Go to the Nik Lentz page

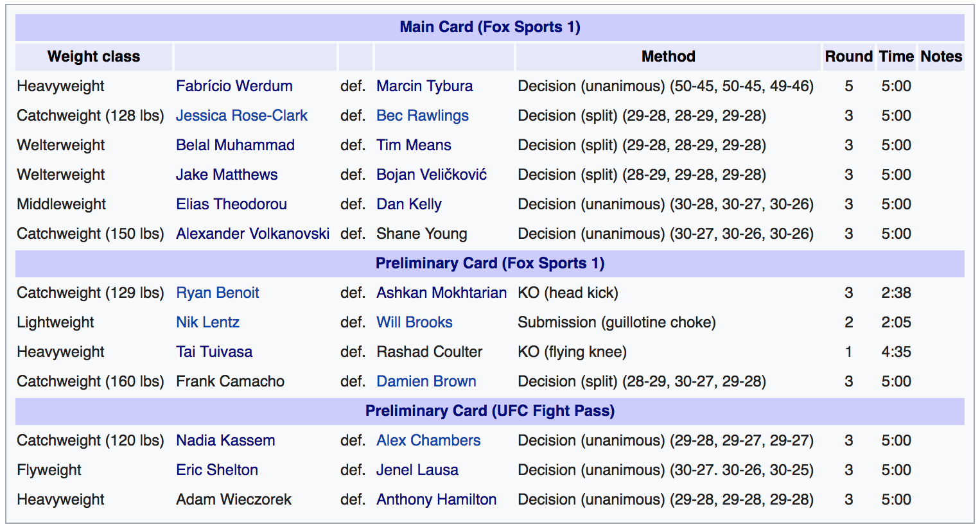[x=208, y=322]
